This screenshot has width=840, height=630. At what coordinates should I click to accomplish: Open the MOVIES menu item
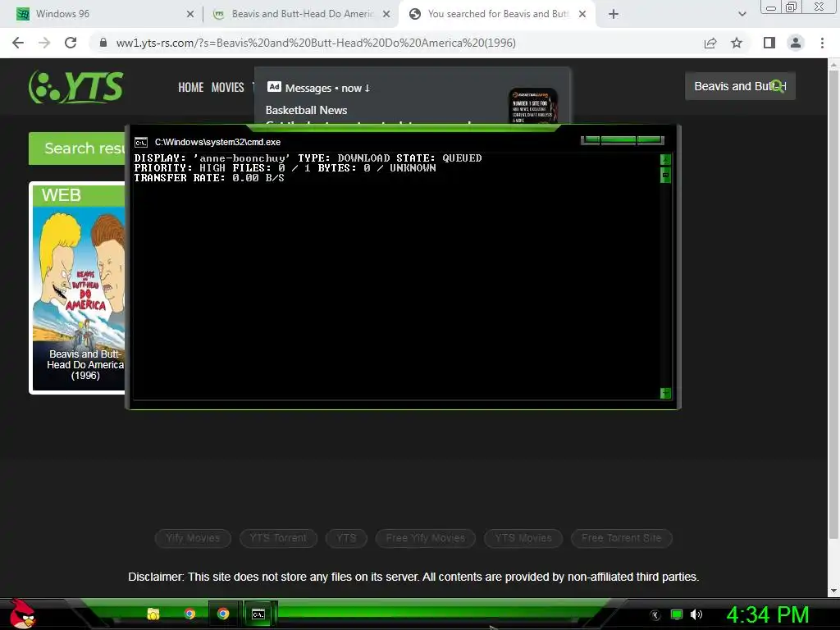point(228,87)
